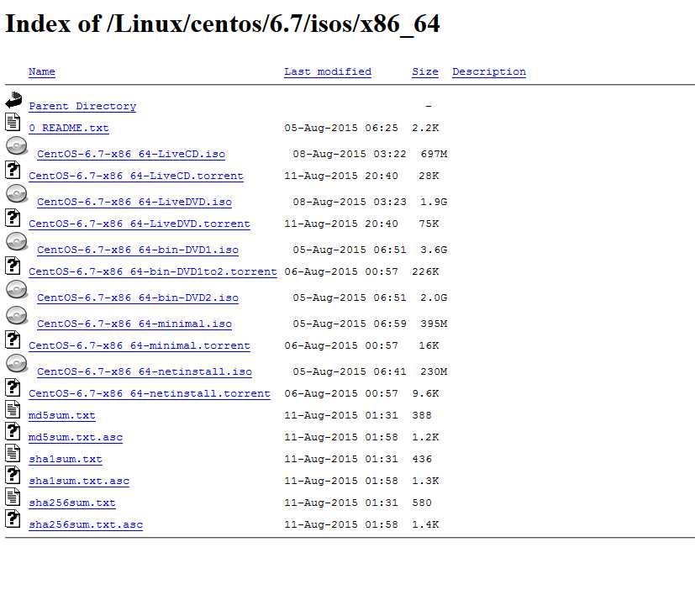Click the back-arrow icon for Parent Directory
The height and width of the screenshot is (616, 695).
13,100
